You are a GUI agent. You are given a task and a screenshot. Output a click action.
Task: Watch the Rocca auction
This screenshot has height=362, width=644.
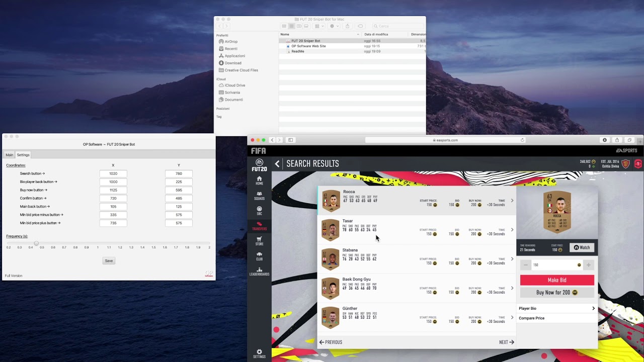click(x=582, y=247)
